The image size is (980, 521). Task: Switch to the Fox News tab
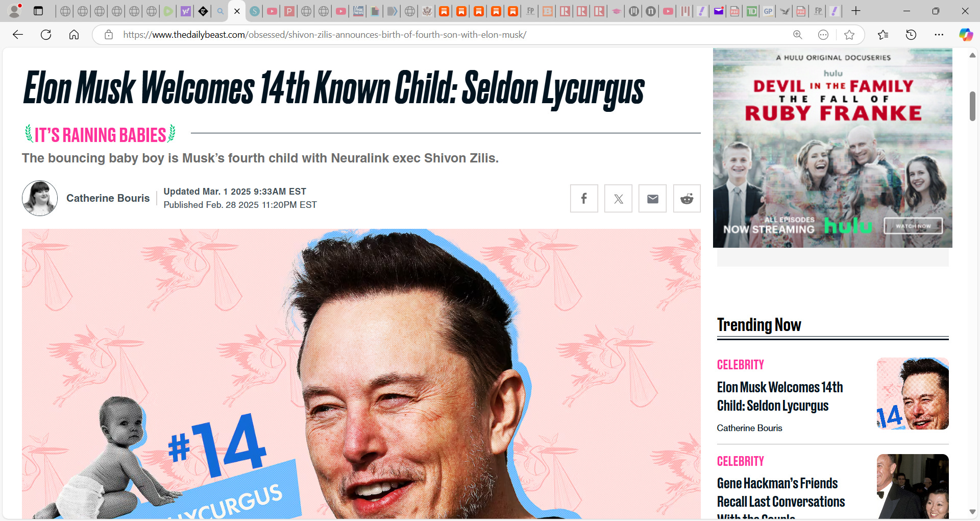358,11
